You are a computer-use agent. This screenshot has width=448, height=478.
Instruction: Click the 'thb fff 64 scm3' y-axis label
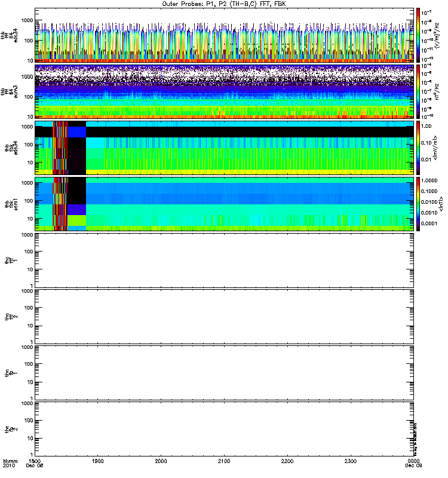9,91
